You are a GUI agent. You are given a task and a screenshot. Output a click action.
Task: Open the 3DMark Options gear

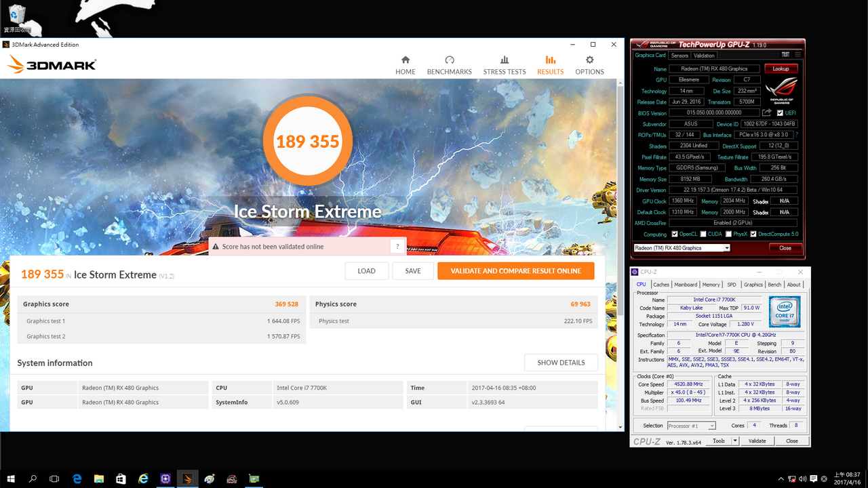point(589,65)
